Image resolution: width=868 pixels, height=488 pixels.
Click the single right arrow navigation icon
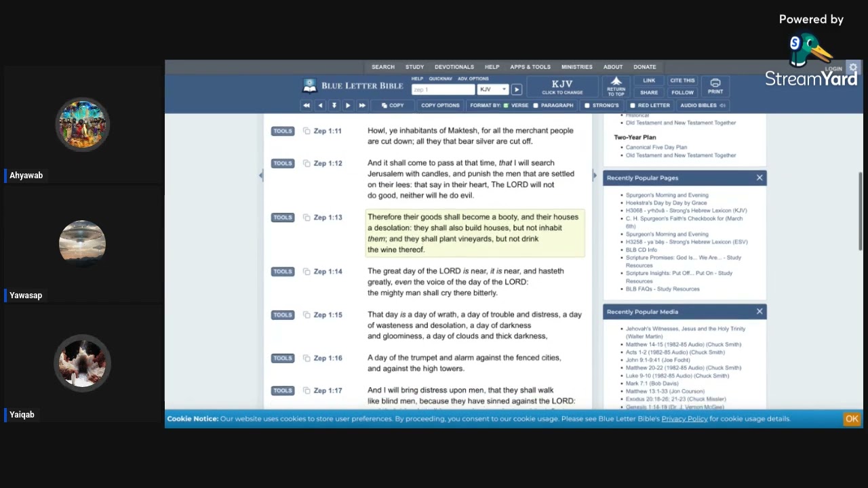click(x=348, y=106)
